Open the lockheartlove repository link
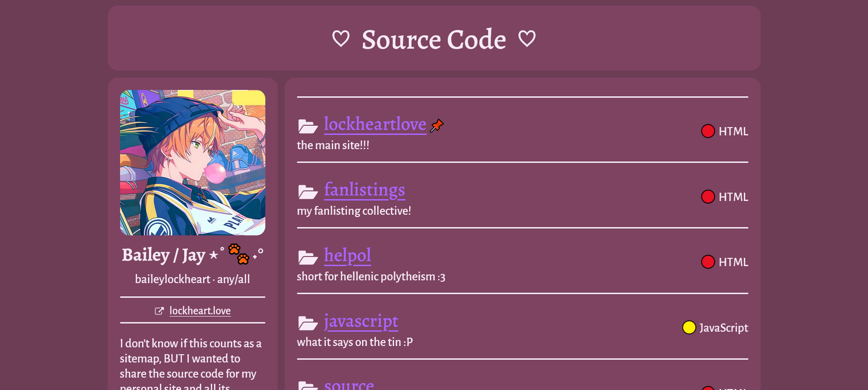This screenshot has width=868, height=390. tap(375, 124)
